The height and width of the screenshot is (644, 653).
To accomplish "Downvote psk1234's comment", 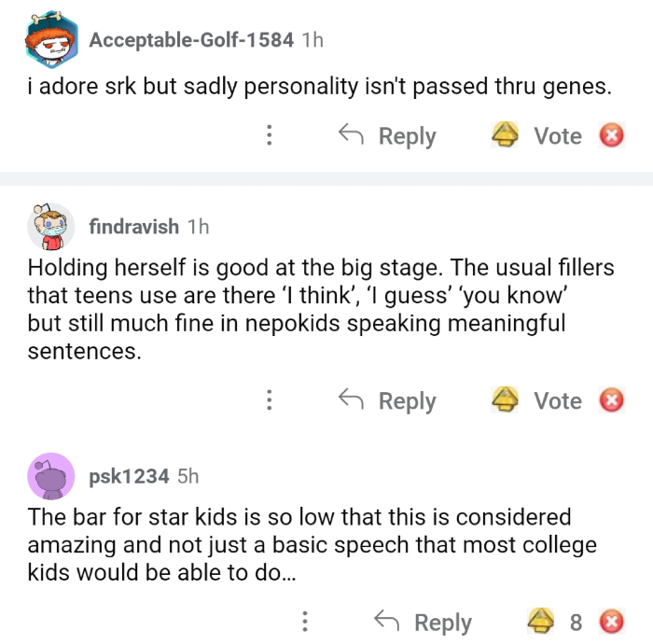I will 611,622.
